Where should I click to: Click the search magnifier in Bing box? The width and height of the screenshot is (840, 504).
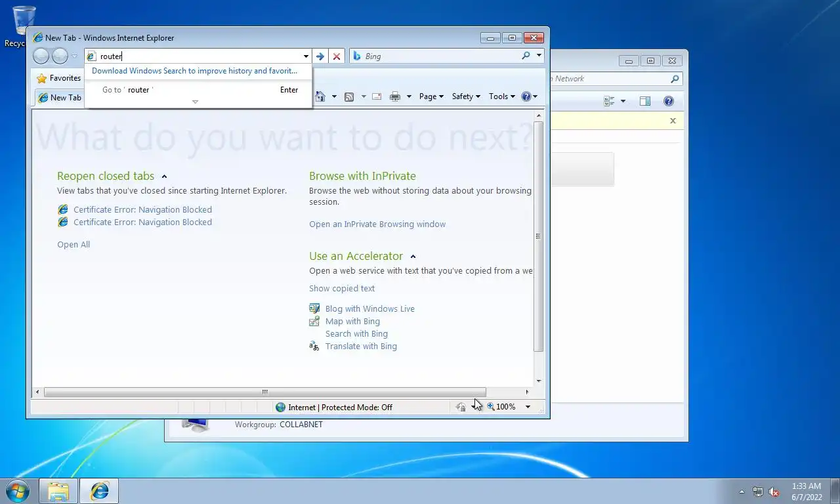[x=526, y=56]
